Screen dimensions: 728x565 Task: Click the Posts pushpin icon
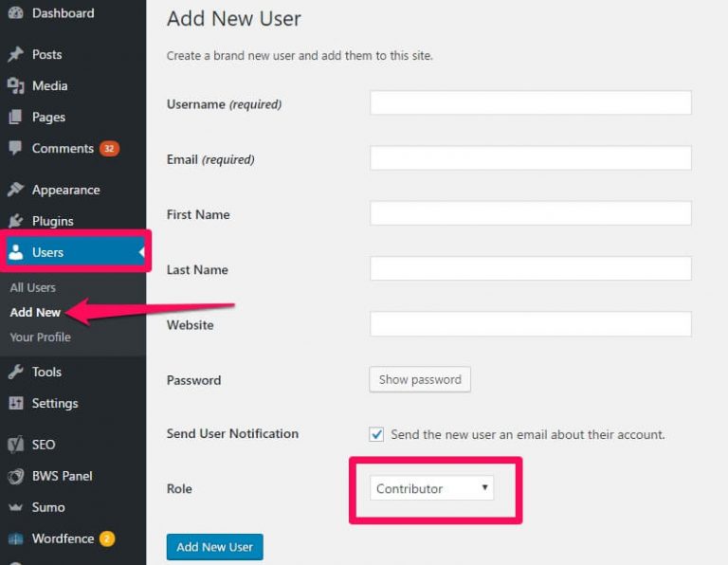[x=15, y=54]
